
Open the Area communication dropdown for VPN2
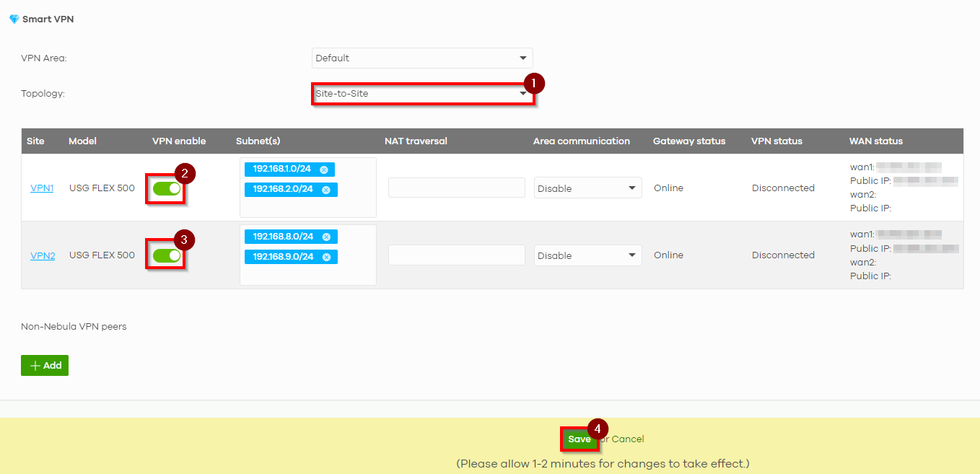point(587,255)
